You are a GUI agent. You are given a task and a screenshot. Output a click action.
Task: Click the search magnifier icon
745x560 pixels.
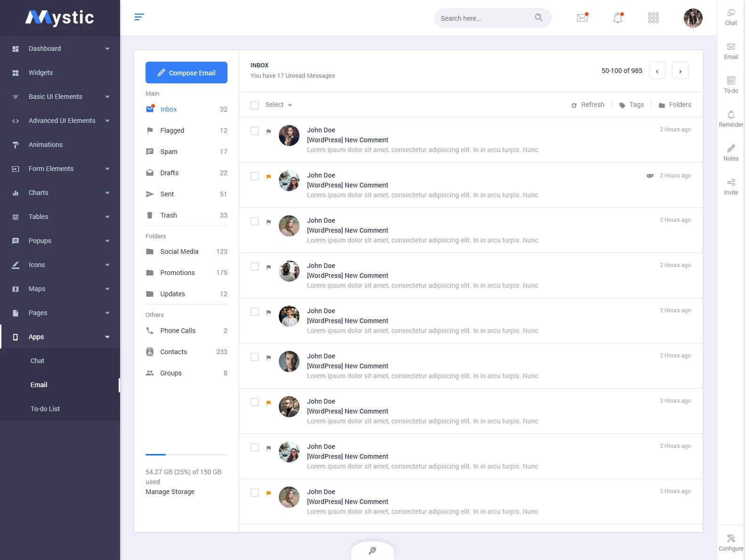click(539, 17)
